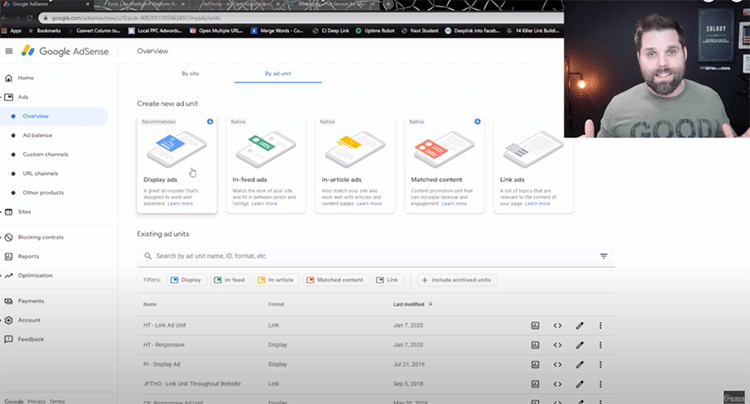Toggle the Display filter chip

click(180, 280)
